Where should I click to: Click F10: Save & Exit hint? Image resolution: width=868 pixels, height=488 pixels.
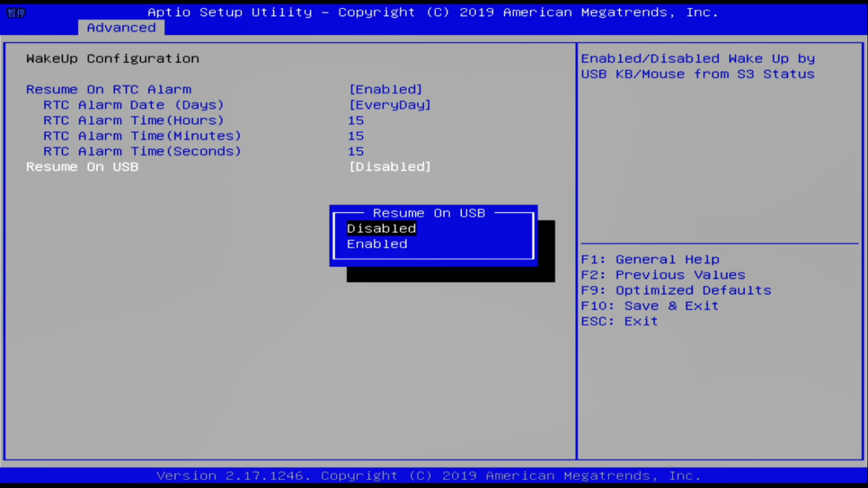click(650, 306)
